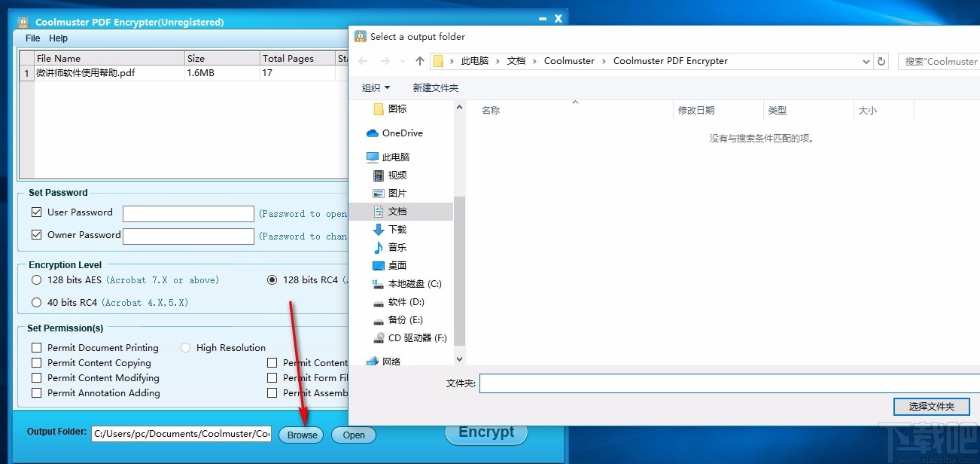Refresh the folder view with the refresh icon

[881, 61]
